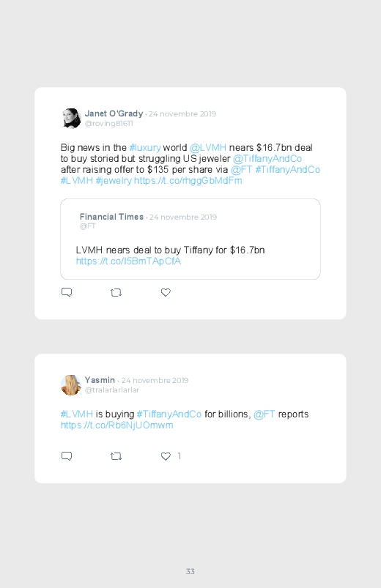The height and width of the screenshot is (588, 381).
Task: Open link https://t.co/rhggGbMdFm
Action: (x=188, y=180)
